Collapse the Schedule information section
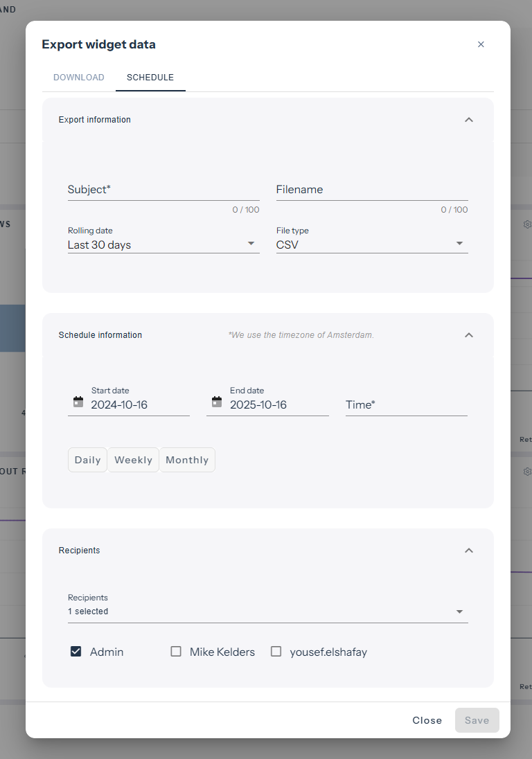 point(469,335)
